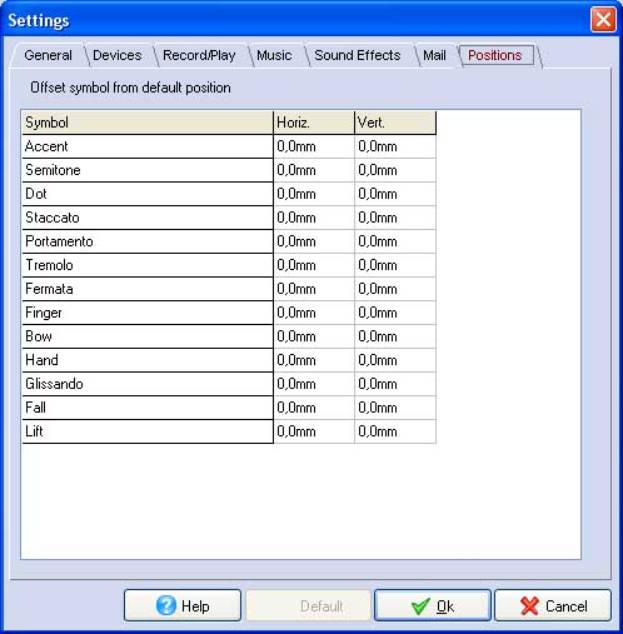
Task: Edit the Dot vertical offset cell
Action: click(x=395, y=194)
